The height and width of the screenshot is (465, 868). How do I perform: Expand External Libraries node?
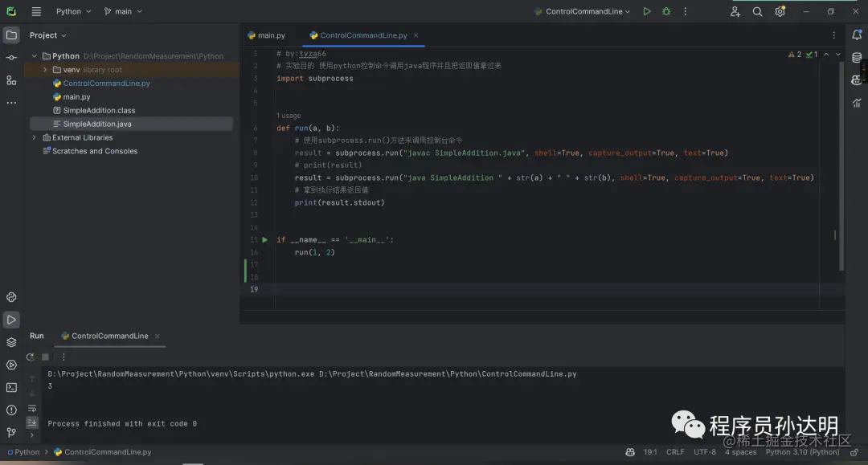(35, 137)
